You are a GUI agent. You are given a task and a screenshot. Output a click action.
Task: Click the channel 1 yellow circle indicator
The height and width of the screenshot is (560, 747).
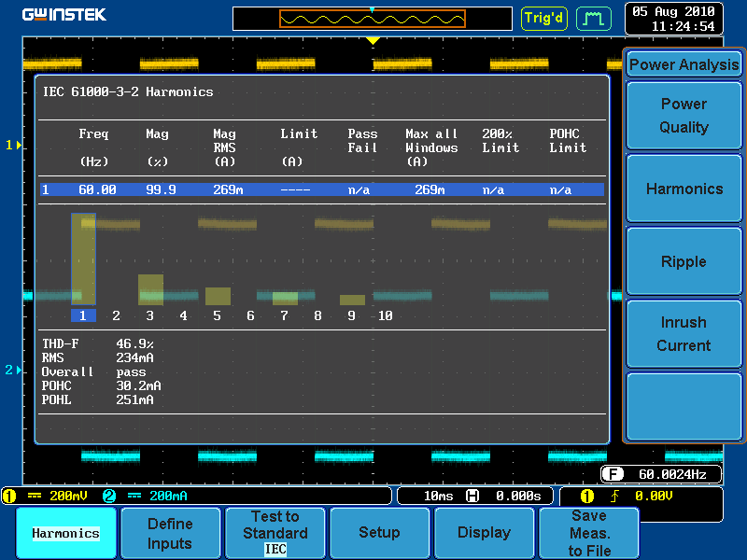[x=9, y=497]
